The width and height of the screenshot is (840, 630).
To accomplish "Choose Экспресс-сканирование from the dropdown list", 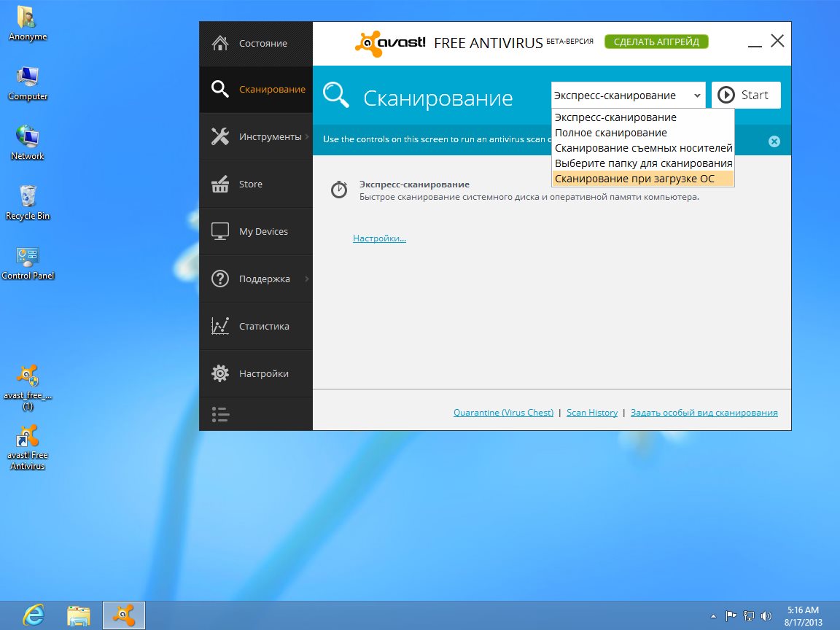I will coord(643,117).
